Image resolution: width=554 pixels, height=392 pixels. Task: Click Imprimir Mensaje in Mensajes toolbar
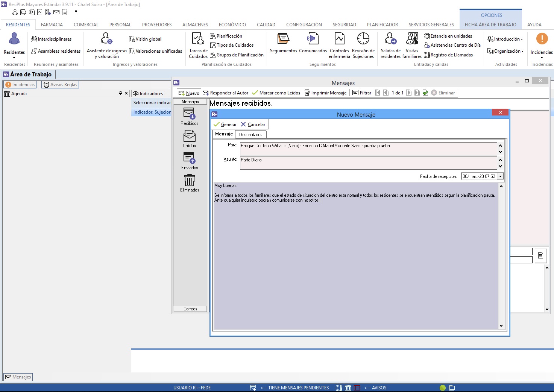pyautogui.click(x=325, y=93)
